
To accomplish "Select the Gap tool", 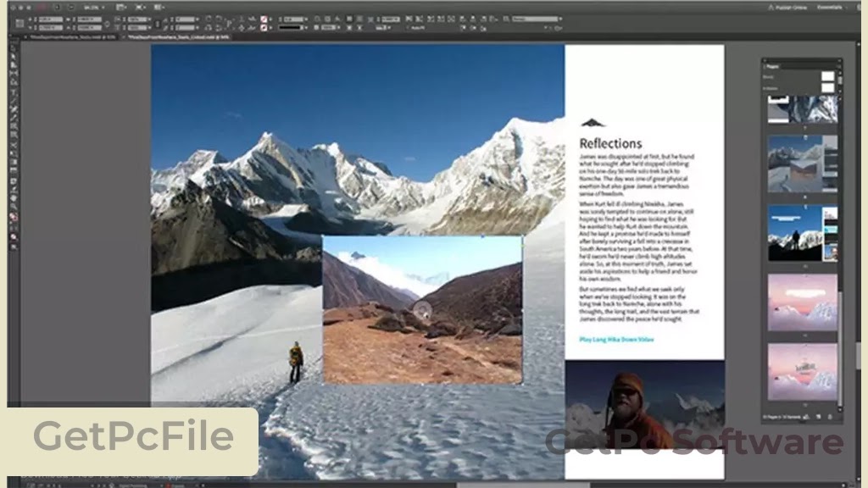I will tap(14, 74).
